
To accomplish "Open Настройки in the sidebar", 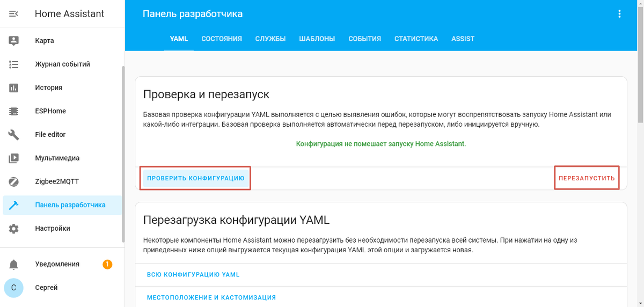I will pos(62,229).
